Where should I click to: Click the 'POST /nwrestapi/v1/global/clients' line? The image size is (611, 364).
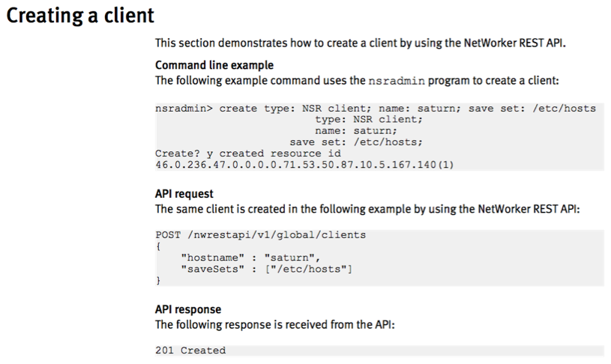(261, 235)
